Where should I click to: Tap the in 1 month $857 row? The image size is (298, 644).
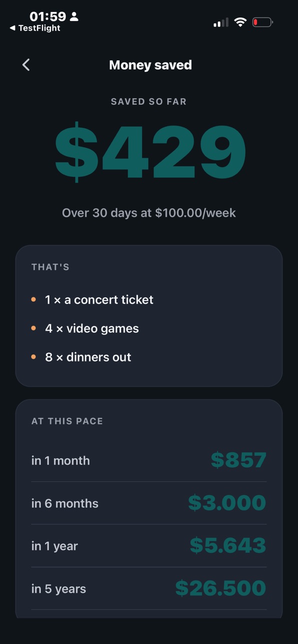pos(149,460)
